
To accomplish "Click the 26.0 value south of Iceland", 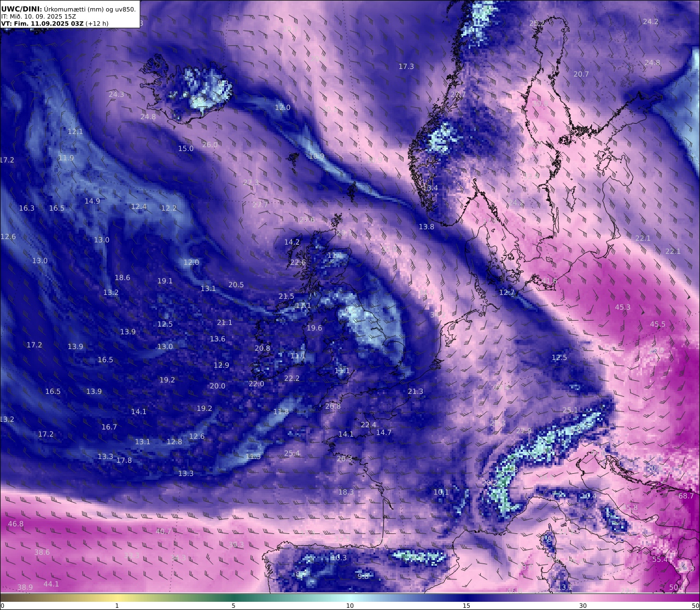I will [x=210, y=145].
